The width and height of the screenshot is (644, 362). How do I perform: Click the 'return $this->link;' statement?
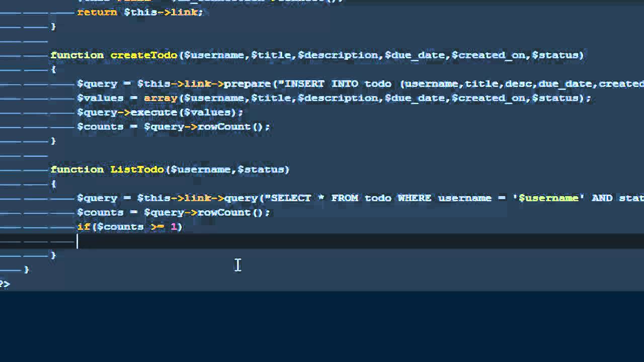[140, 12]
